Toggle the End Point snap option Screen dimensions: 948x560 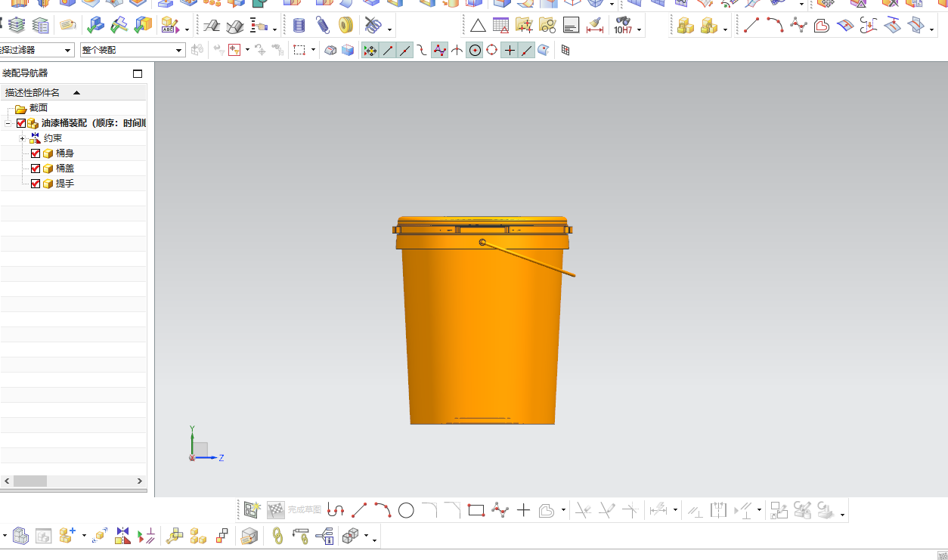pyautogui.click(x=388, y=51)
